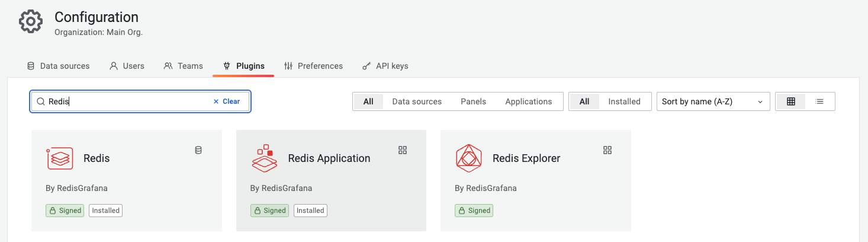Open the Redis Application plugin card
This screenshot has width=868, height=242.
tap(331, 180)
